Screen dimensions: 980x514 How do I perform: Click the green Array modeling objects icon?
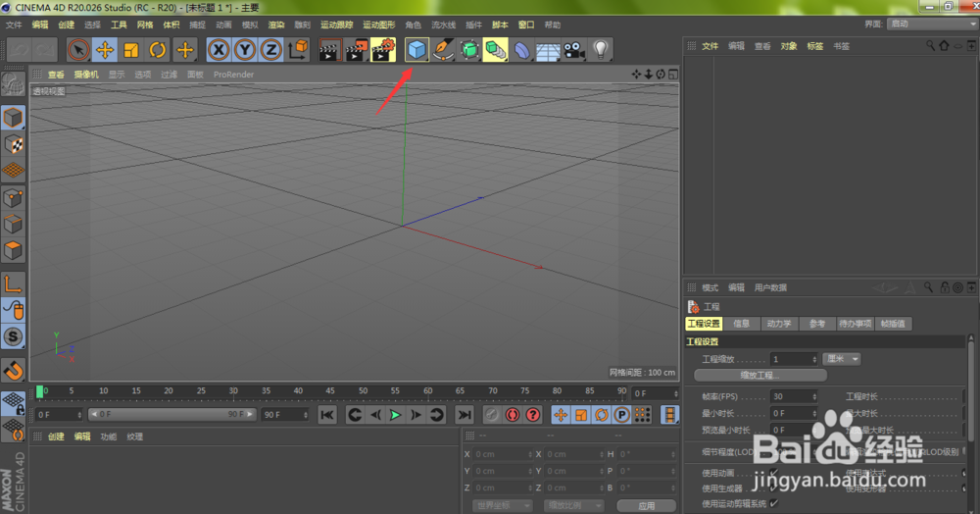pos(495,49)
